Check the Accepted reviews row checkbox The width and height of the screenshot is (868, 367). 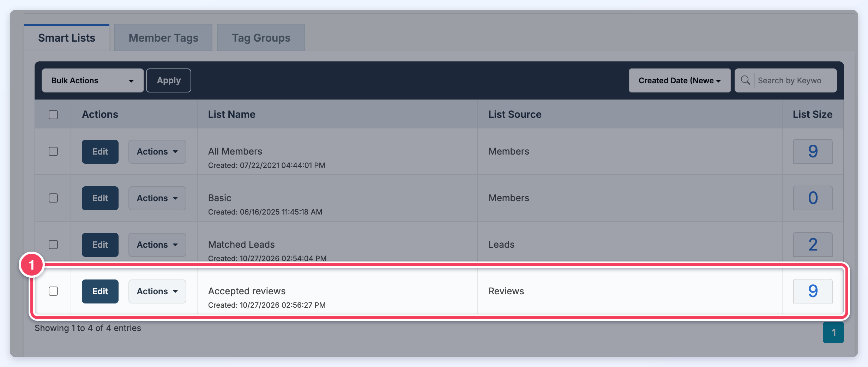(53, 291)
